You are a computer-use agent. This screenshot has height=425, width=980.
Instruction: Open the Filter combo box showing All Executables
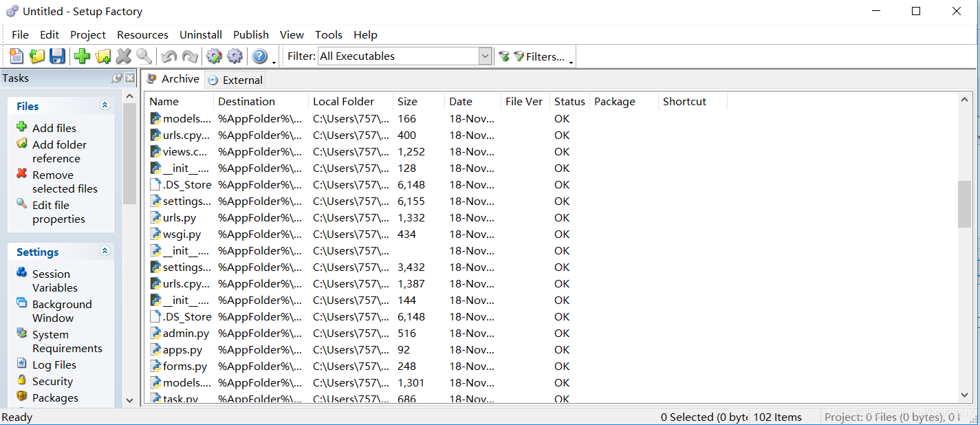coord(405,56)
